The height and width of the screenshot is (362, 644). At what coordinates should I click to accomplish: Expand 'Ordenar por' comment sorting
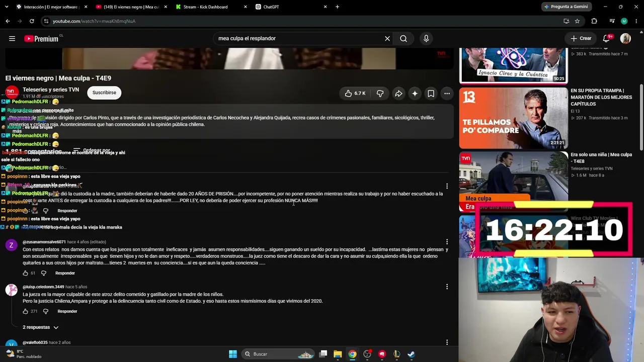coord(92,150)
